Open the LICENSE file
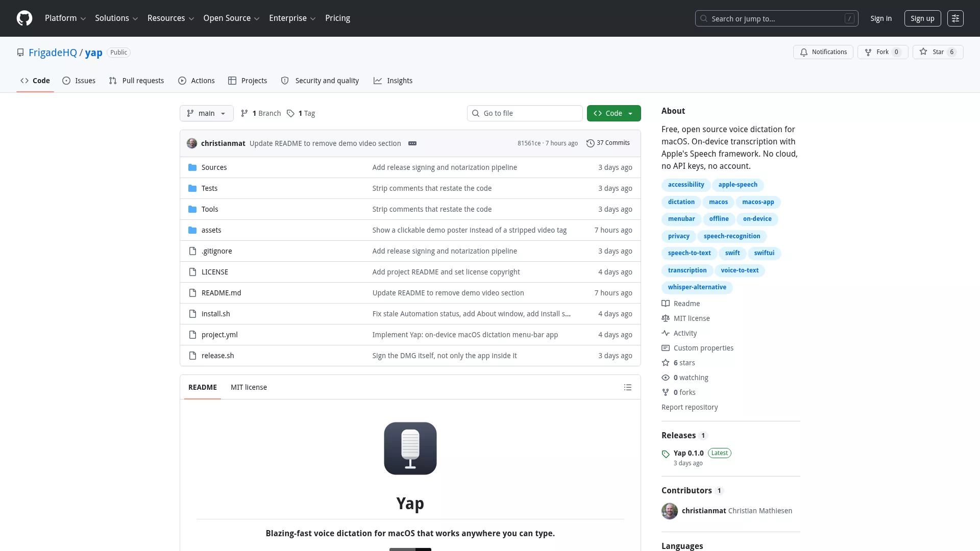The height and width of the screenshot is (551, 980). coord(215,272)
